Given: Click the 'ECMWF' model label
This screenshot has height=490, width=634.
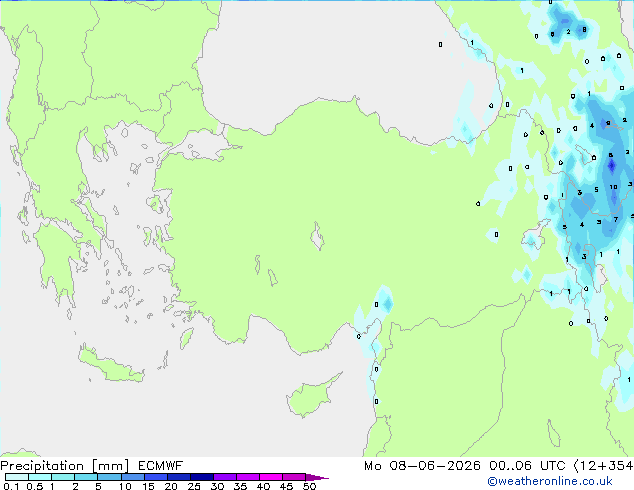Looking at the screenshot, I should pos(161,466).
